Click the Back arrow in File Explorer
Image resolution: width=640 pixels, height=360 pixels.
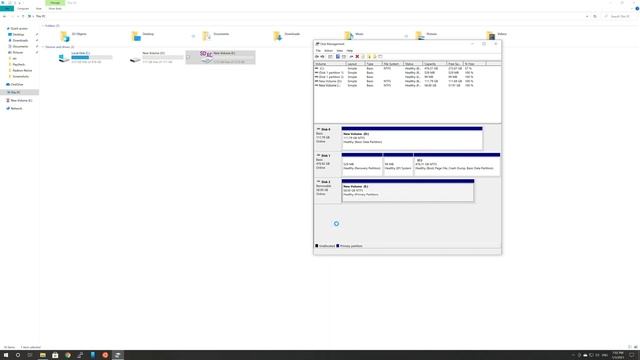point(4,16)
